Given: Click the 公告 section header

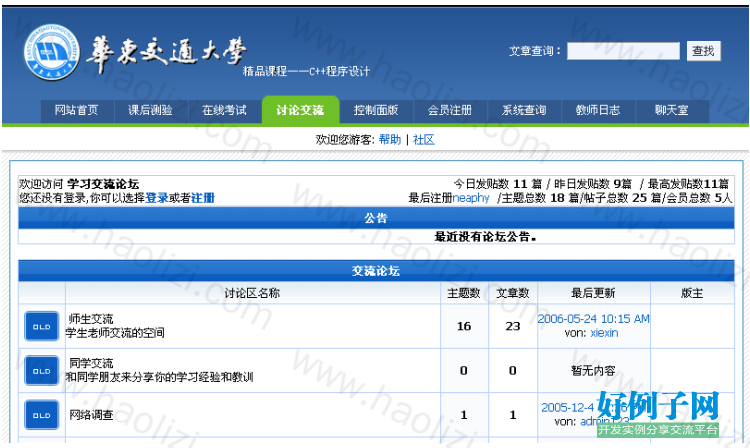Looking at the screenshot, I should pos(376,219).
